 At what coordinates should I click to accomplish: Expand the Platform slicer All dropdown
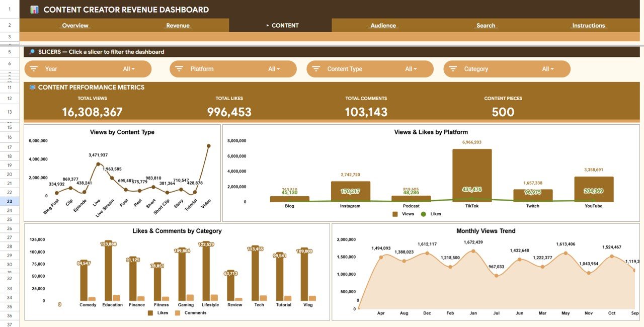click(274, 69)
